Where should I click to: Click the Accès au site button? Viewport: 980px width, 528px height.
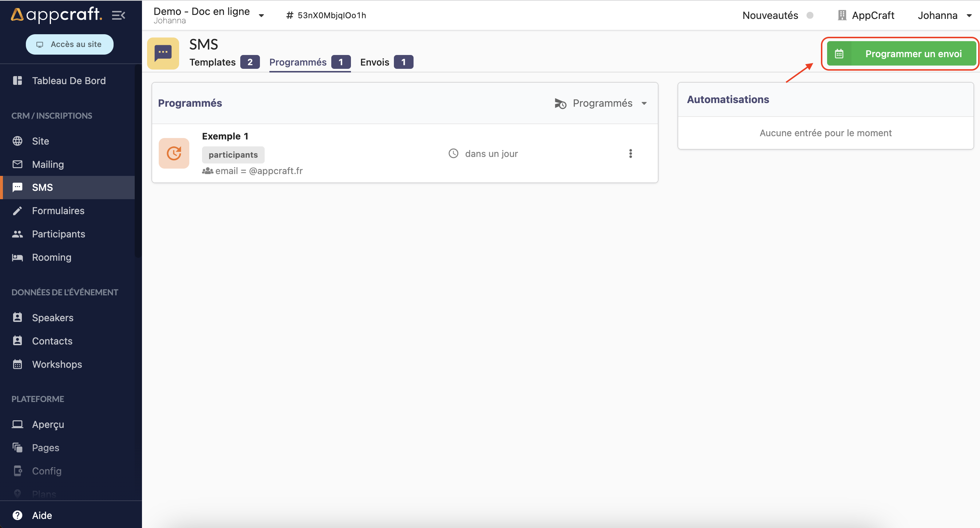(x=70, y=44)
